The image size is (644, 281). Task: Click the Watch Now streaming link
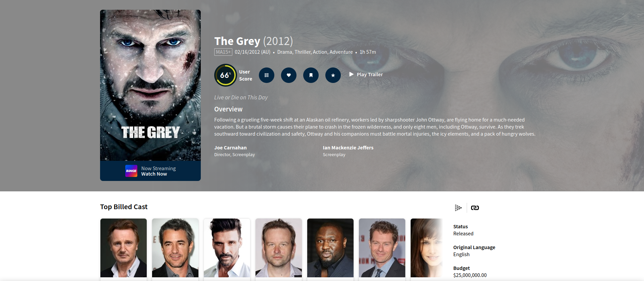click(154, 174)
